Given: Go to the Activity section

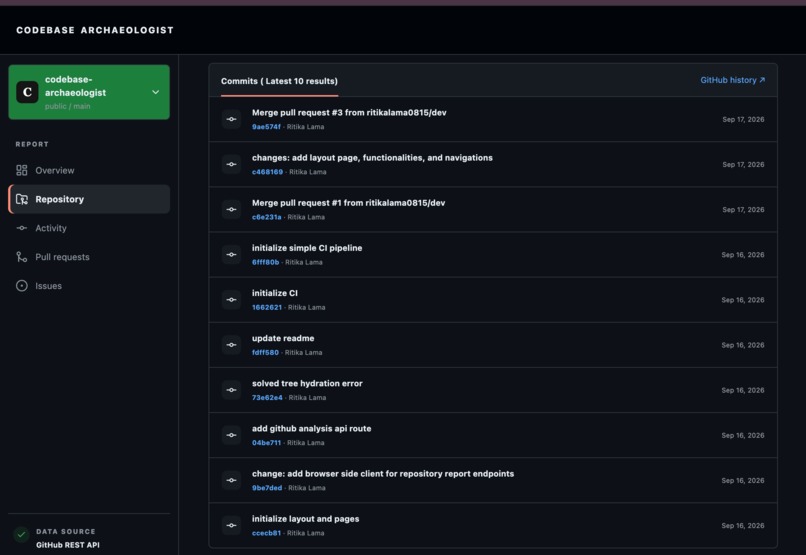Looking at the screenshot, I should click(x=89, y=228).
